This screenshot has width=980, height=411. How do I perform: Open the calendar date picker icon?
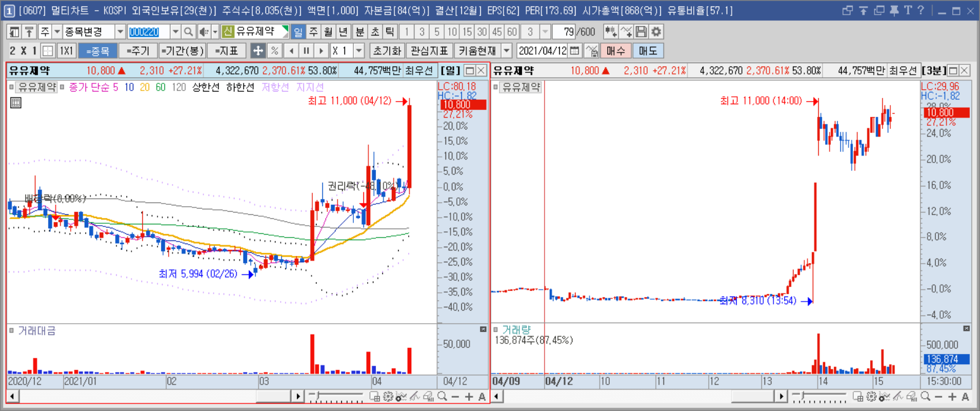575,51
